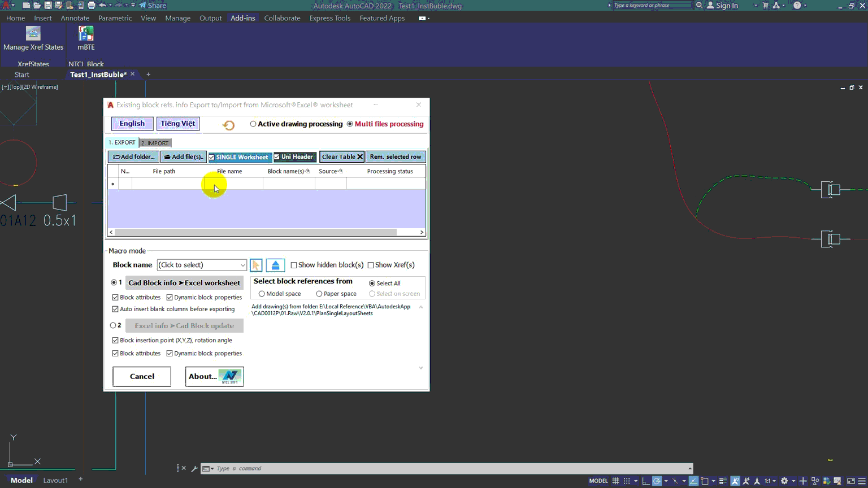
Task: Expand the Sign In account dropdown arrow
Action: click(x=756, y=6)
